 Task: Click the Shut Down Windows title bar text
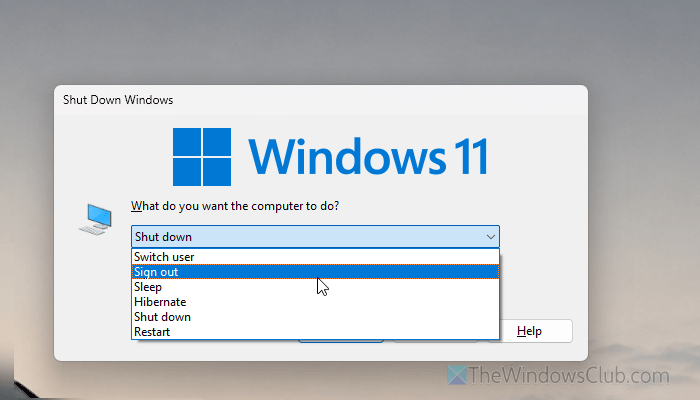click(x=118, y=100)
